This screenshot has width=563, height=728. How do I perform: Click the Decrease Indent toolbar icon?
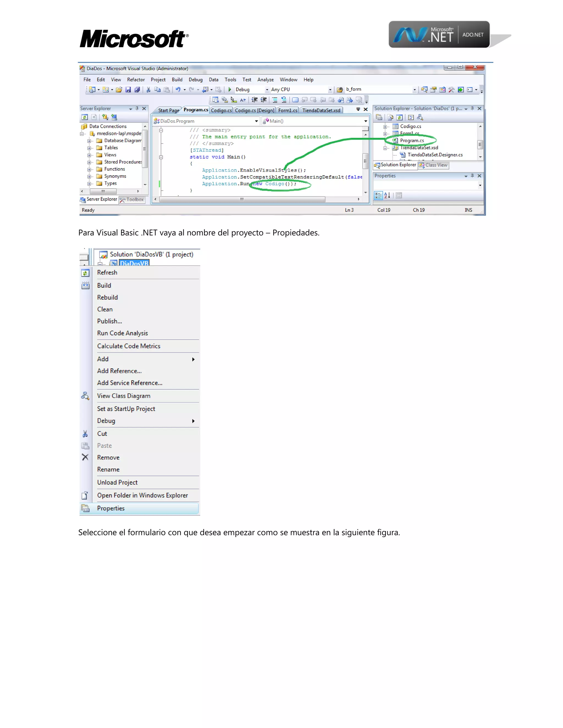[x=255, y=100]
